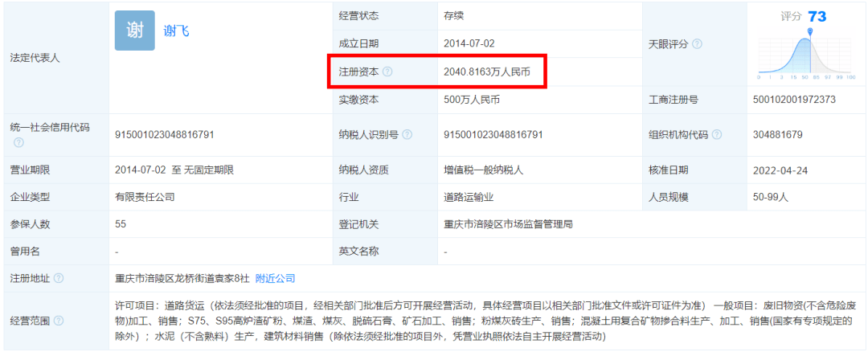The image size is (868, 352).
Task: Open legal representative 谢飞 profile link
Action: pyautogui.click(x=176, y=31)
